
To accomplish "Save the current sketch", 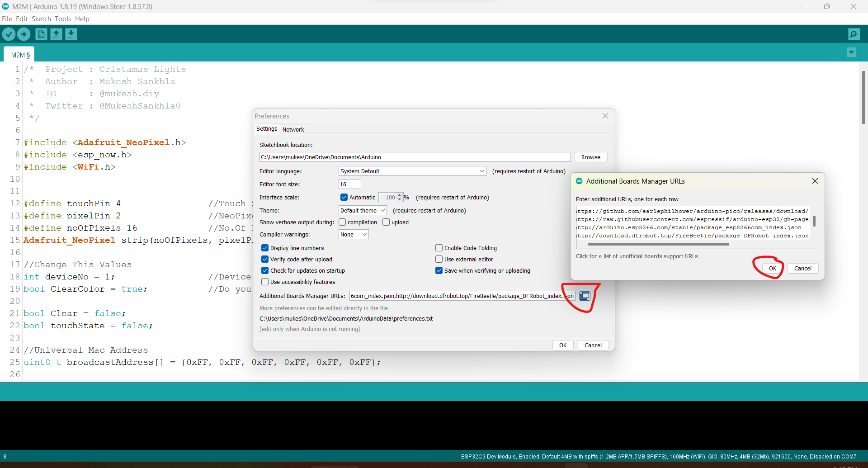I will click(x=71, y=34).
